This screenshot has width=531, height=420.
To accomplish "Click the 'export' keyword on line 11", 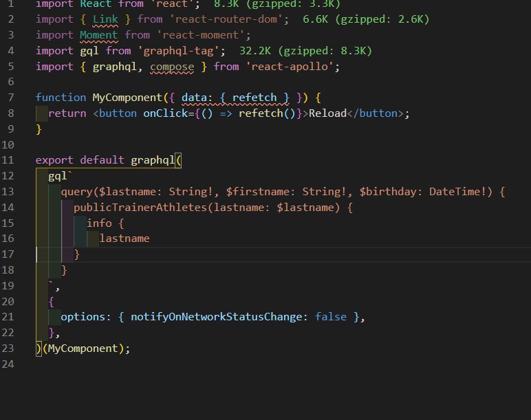I will tap(54, 159).
